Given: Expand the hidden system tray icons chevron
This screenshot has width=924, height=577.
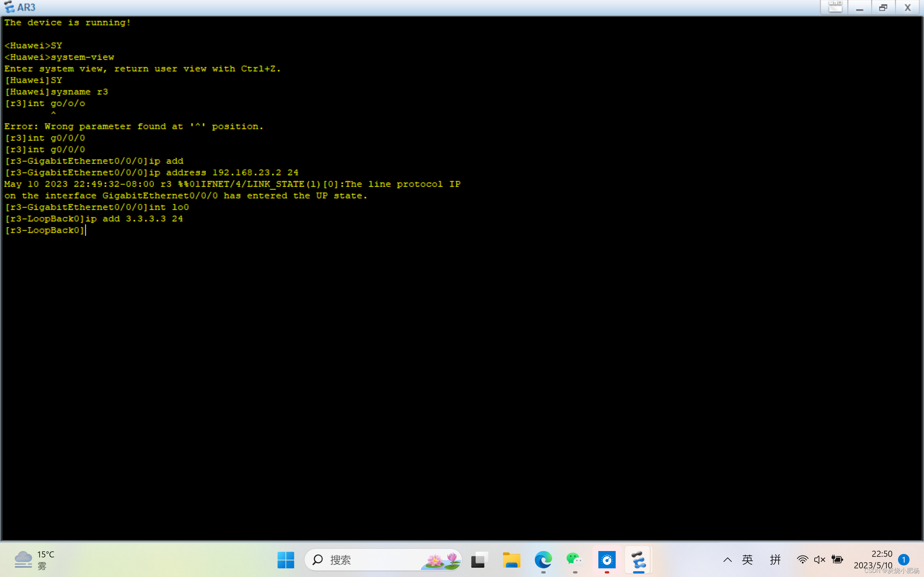Looking at the screenshot, I should [727, 559].
